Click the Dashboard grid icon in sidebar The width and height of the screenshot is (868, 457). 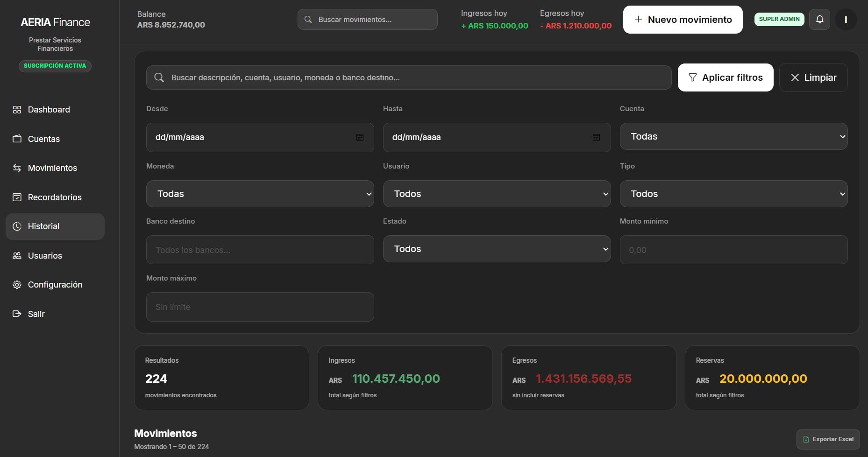17,110
